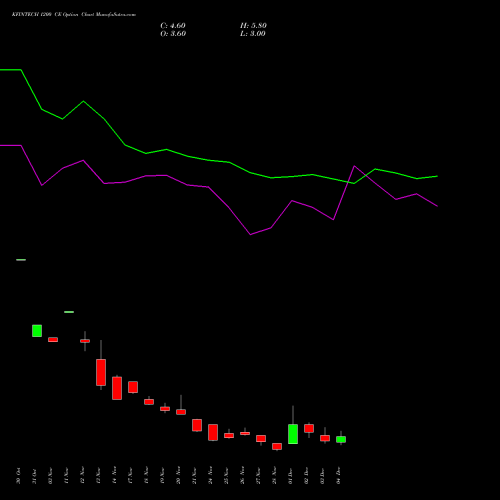Click the 14 Nov date label
Viewport: 500px width, 500px height.
[x=114, y=476]
